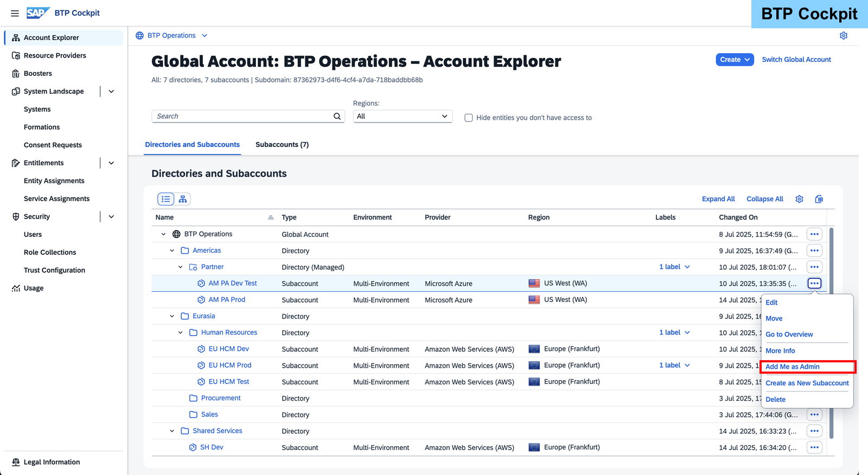Choose Go to Overview in context menu

pos(789,335)
